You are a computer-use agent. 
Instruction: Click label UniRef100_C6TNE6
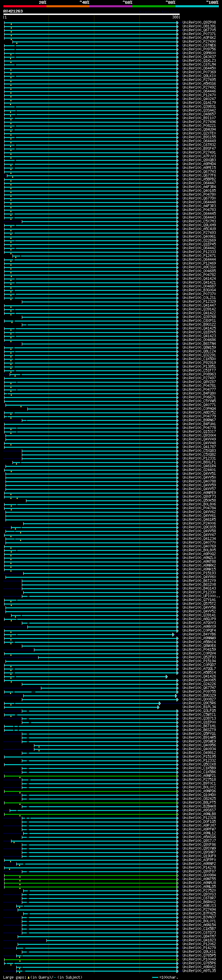[199, 45]
